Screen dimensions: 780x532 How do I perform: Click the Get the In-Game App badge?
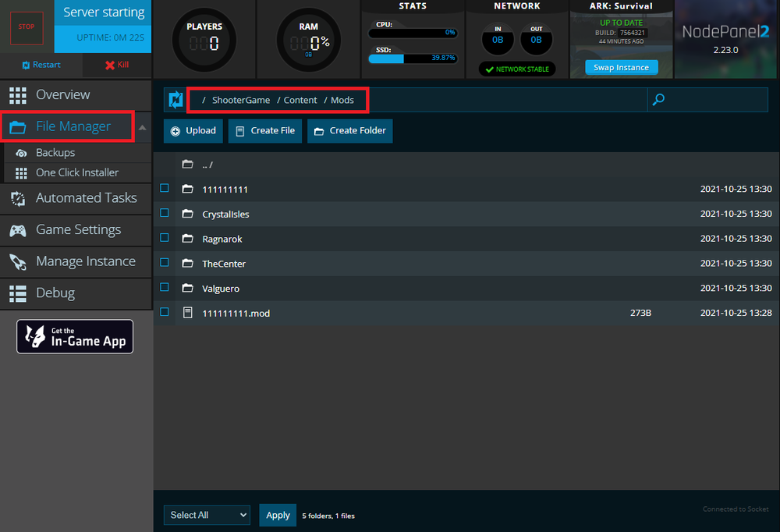[75, 337]
